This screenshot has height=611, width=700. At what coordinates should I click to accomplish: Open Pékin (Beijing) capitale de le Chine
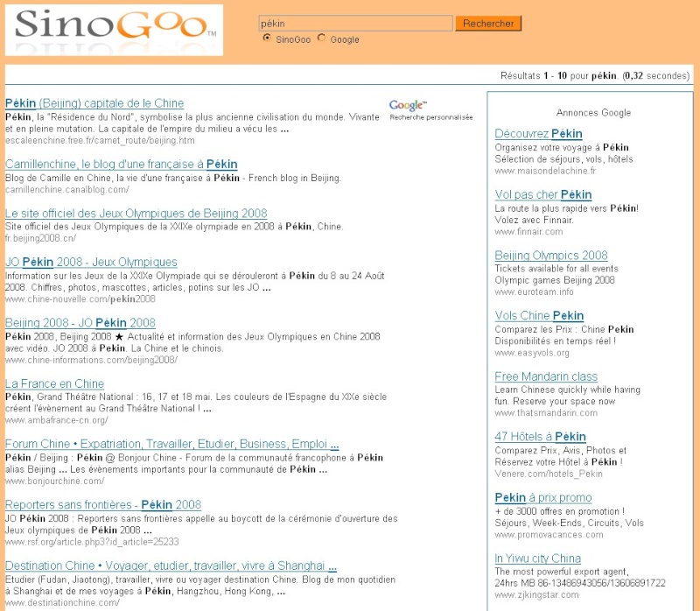pyautogui.click(x=94, y=103)
